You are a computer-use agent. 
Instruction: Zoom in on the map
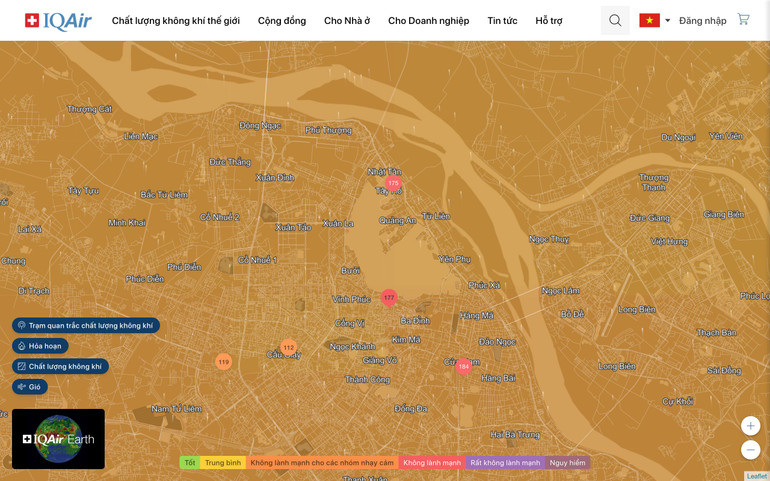750,426
